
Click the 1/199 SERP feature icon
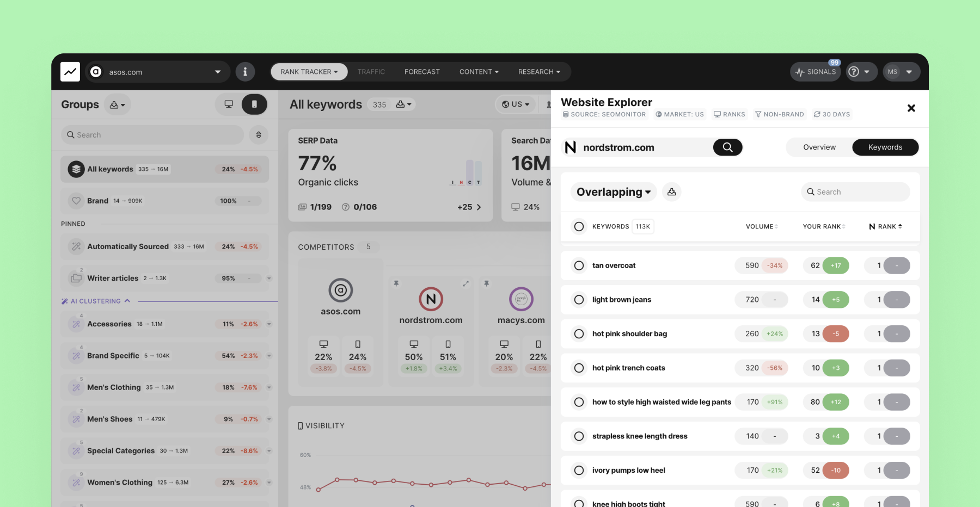(x=302, y=207)
